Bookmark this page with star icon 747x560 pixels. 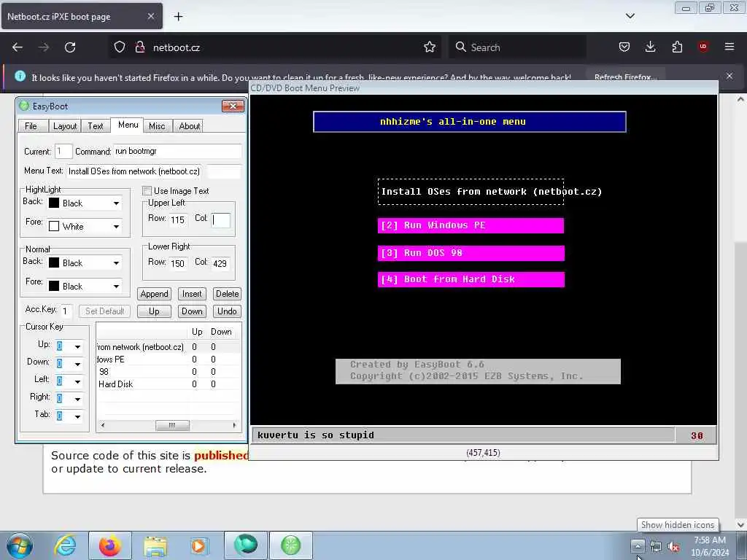429,47
